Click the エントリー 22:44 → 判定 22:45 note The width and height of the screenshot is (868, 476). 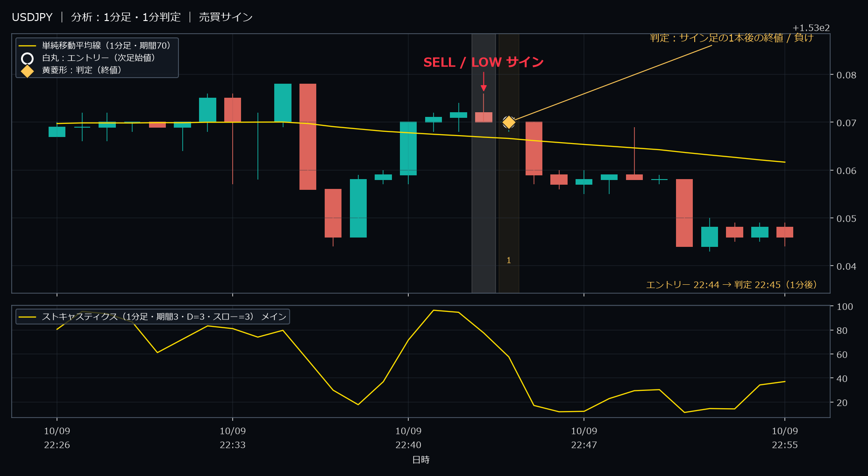(732, 285)
